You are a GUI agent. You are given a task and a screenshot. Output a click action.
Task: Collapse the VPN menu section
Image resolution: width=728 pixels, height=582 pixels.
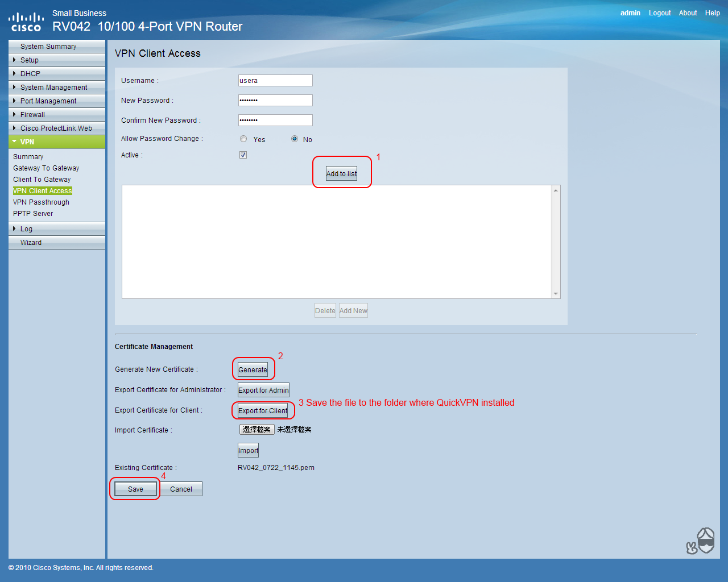(57, 142)
